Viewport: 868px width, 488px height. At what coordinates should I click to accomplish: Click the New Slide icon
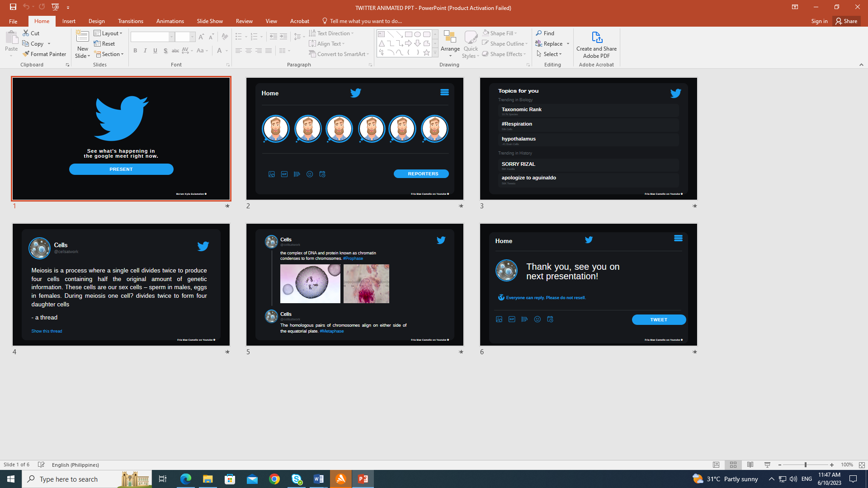click(82, 37)
